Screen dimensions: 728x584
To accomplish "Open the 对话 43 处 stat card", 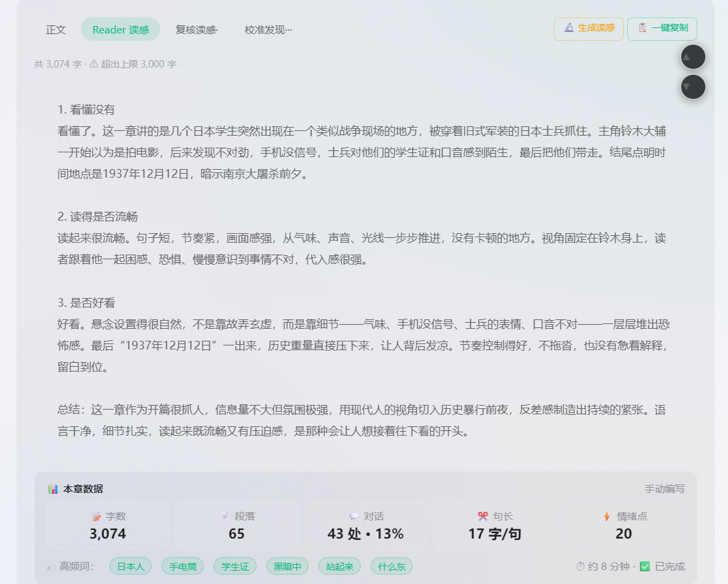I will (x=365, y=525).
